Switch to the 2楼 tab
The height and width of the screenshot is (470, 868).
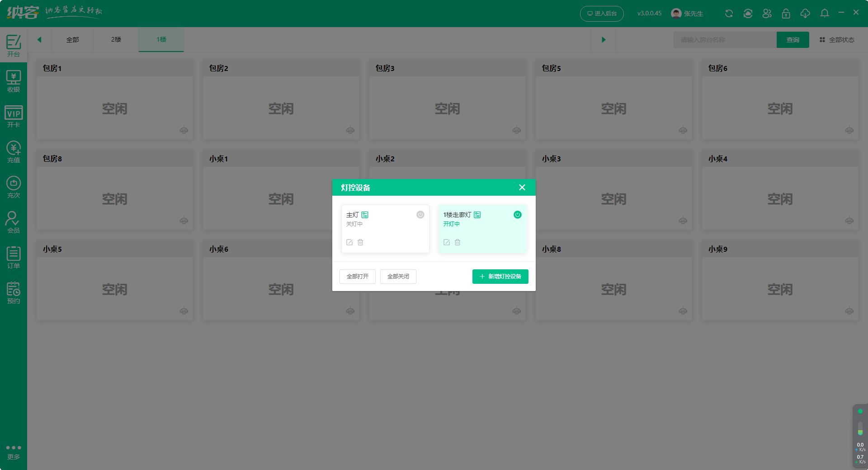coord(116,40)
